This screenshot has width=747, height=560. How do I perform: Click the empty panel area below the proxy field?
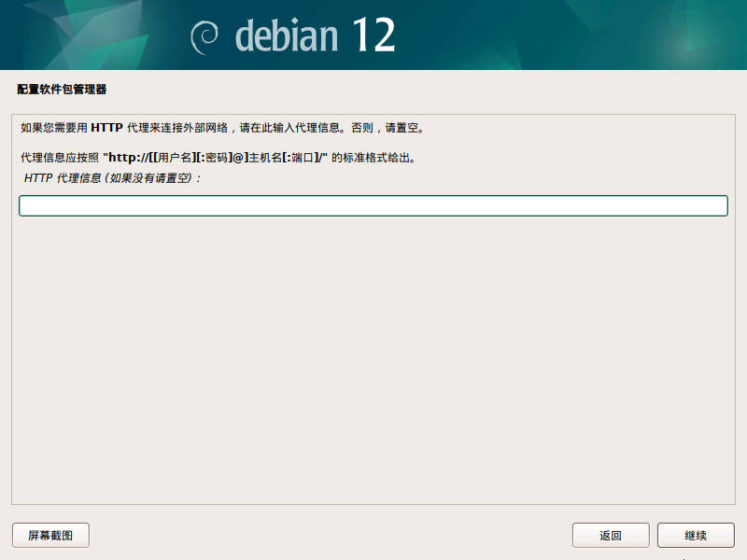pyautogui.click(x=373, y=364)
